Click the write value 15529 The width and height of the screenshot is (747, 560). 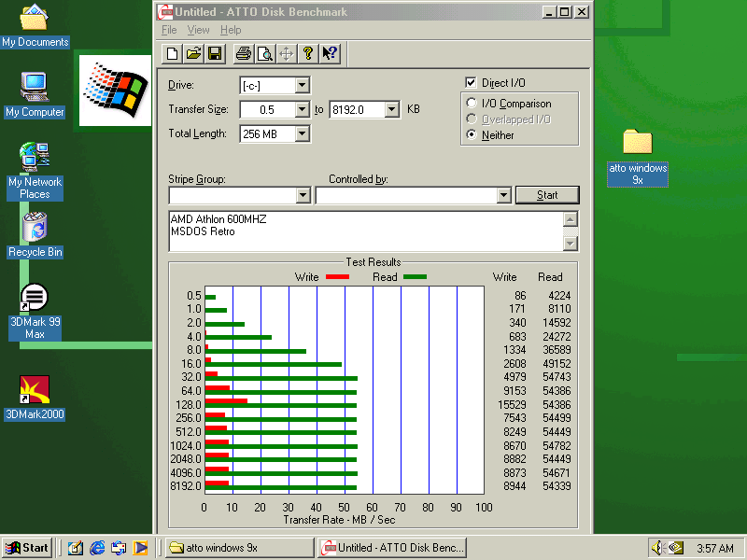[512, 405]
